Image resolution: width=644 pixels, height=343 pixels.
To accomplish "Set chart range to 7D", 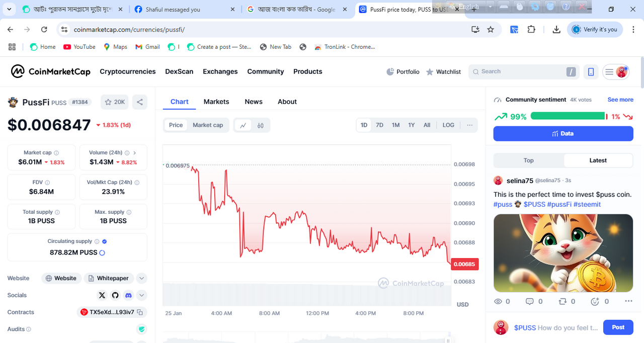I will click(x=380, y=125).
